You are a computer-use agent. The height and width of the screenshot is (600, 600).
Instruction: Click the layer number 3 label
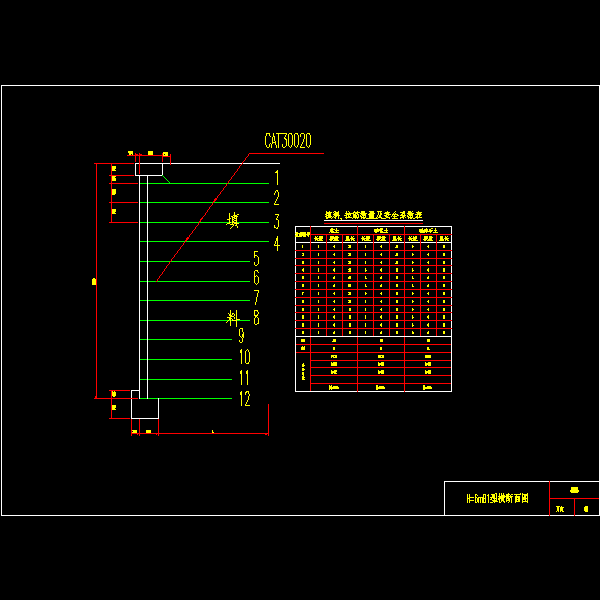point(276,222)
